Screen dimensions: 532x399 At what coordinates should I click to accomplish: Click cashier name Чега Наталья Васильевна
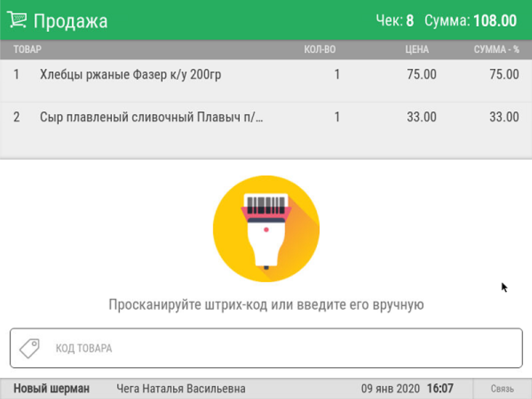[x=181, y=388]
